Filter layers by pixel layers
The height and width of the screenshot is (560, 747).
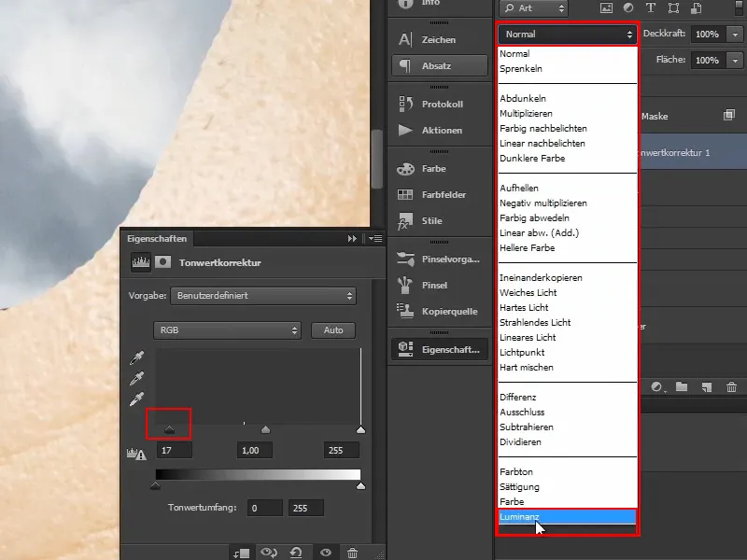pos(606,7)
